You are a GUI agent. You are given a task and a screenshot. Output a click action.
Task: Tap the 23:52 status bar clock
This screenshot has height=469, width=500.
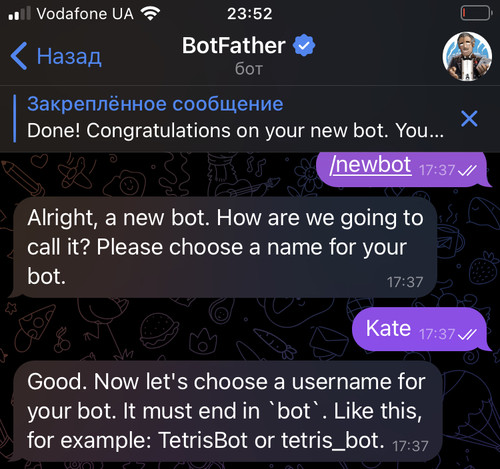point(250,14)
